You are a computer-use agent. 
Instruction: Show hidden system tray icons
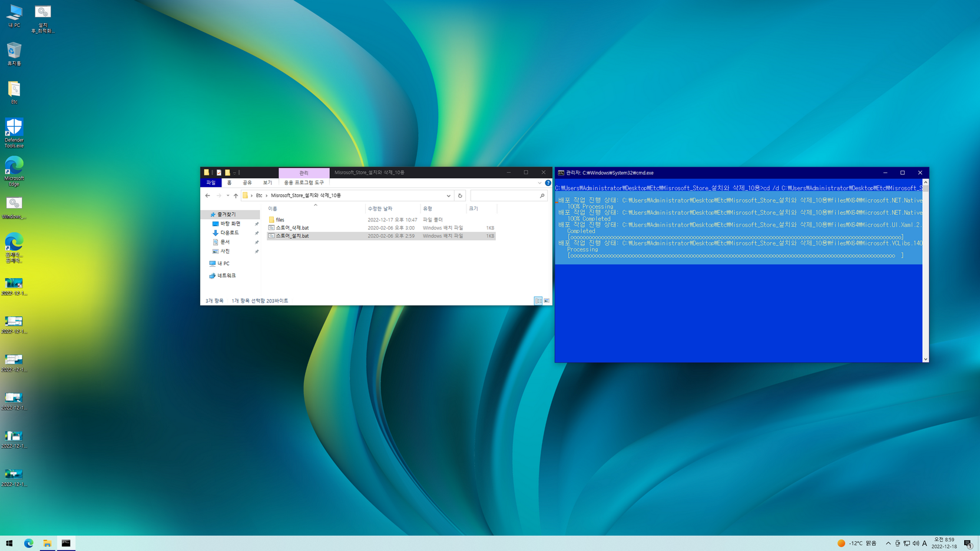(x=888, y=543)
